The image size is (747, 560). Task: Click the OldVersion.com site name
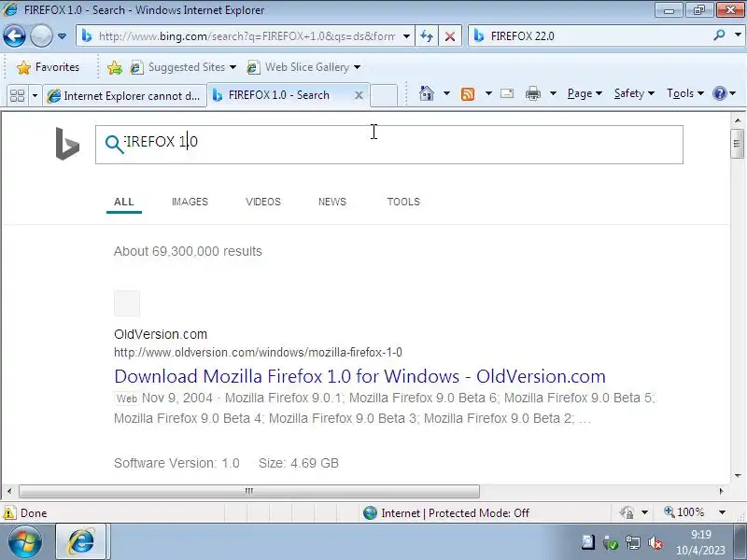click(161, 334)
